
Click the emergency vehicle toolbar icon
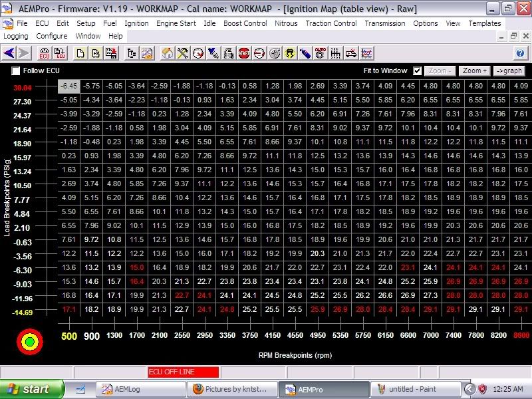(352, 53)
